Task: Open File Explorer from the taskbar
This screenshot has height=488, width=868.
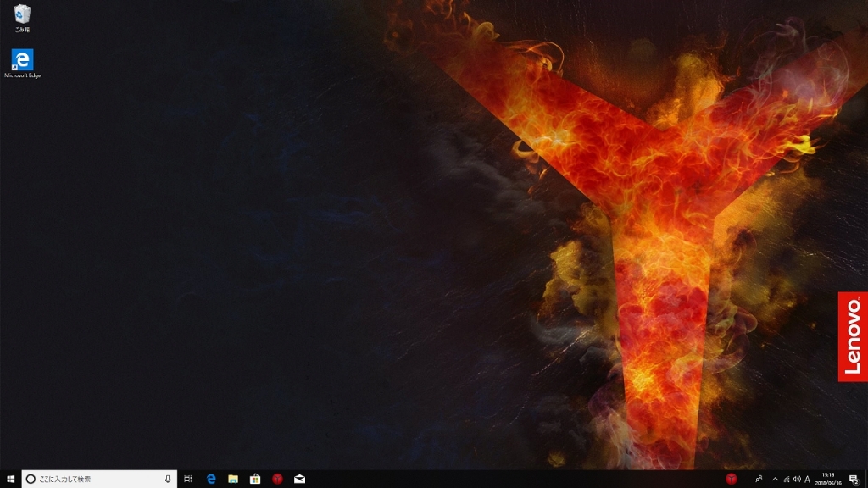Action: (x=233, y=479)
